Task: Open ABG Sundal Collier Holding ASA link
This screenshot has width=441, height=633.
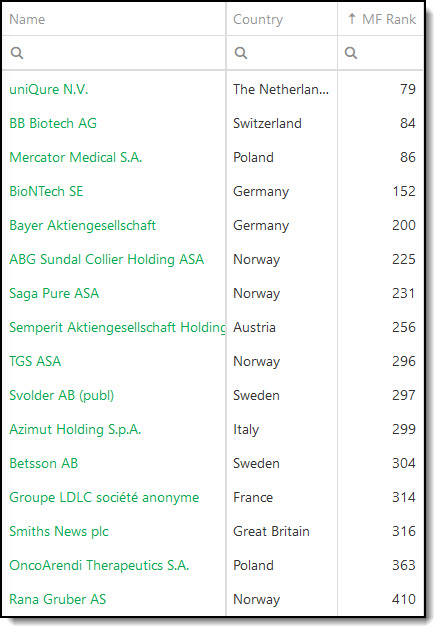Action: click(x=107, y=259)
